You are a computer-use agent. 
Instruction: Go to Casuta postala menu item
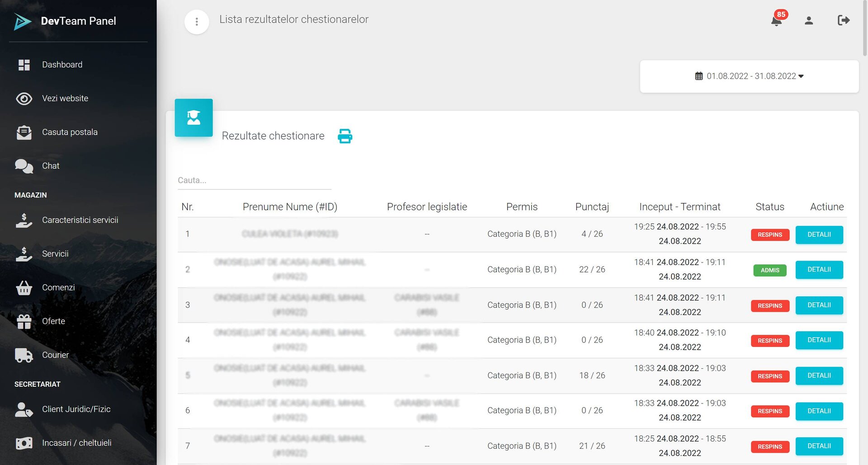(x=70, y=132)
